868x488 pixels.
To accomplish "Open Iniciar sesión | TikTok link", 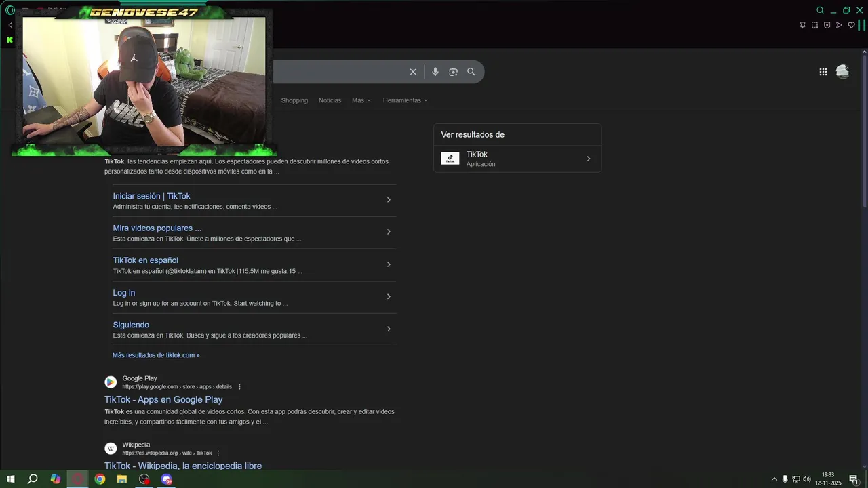I will [151, 196].
